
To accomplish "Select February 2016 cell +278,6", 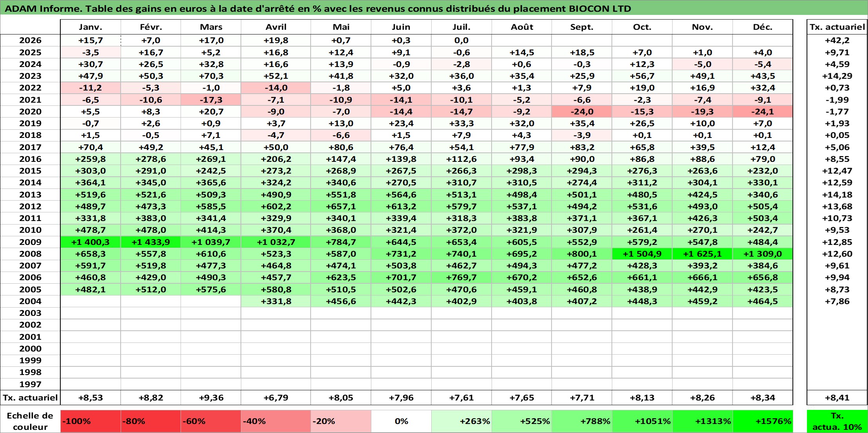I will (151, 159).
